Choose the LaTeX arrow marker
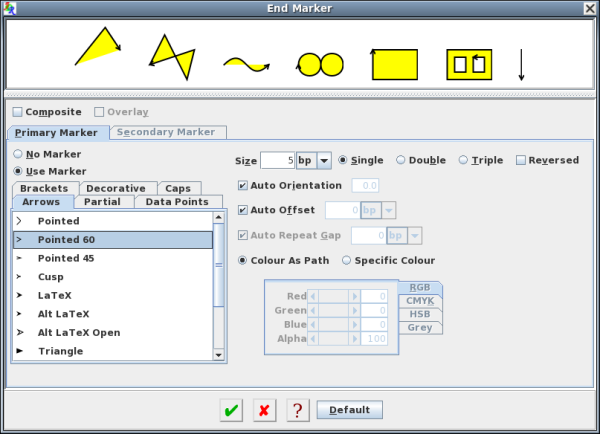 pos(56,295)
